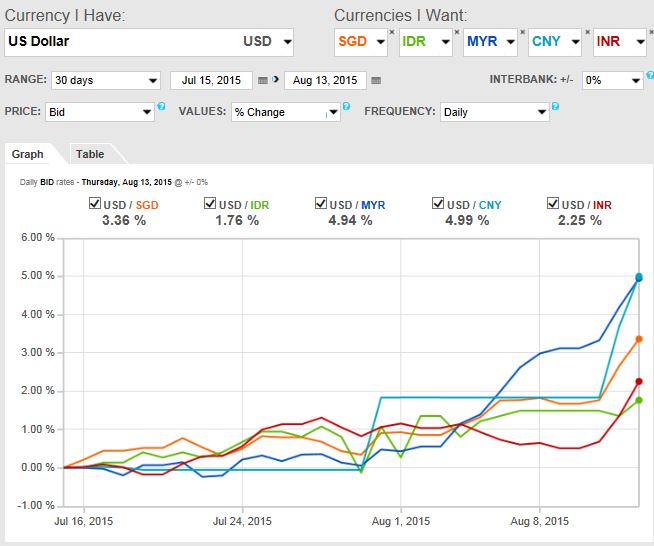
Task: Toggle the USD / MYR series checkbox
Action: pyautogui.click(x=321, y=203)
